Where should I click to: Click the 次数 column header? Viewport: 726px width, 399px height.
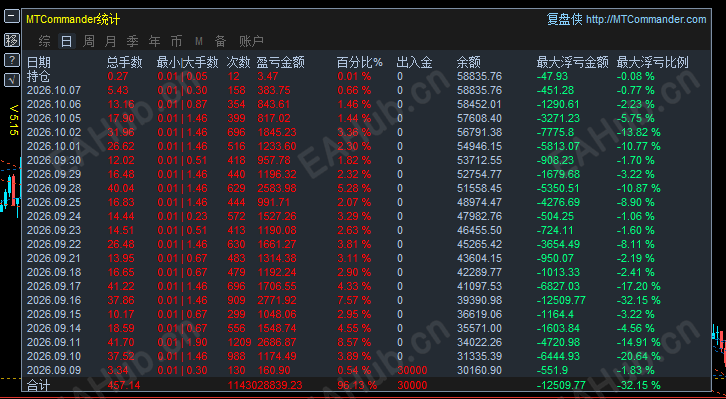coord(238,62)
